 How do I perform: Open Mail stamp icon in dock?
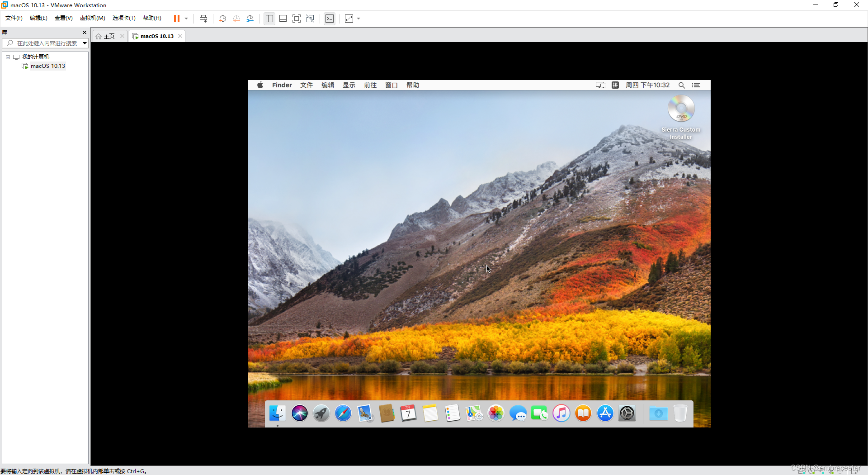pyautogui.click(x=365, y=413)
